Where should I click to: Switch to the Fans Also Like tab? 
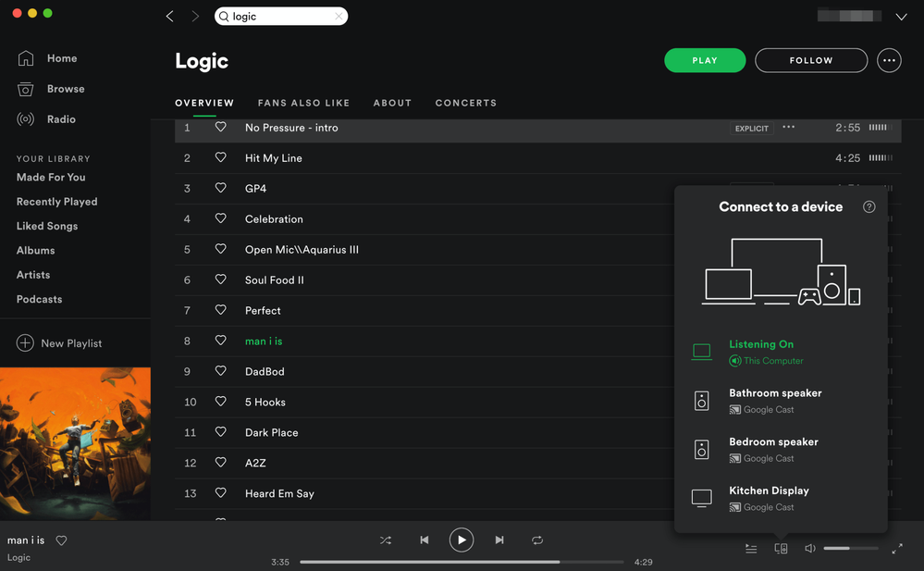coord(303,103)
